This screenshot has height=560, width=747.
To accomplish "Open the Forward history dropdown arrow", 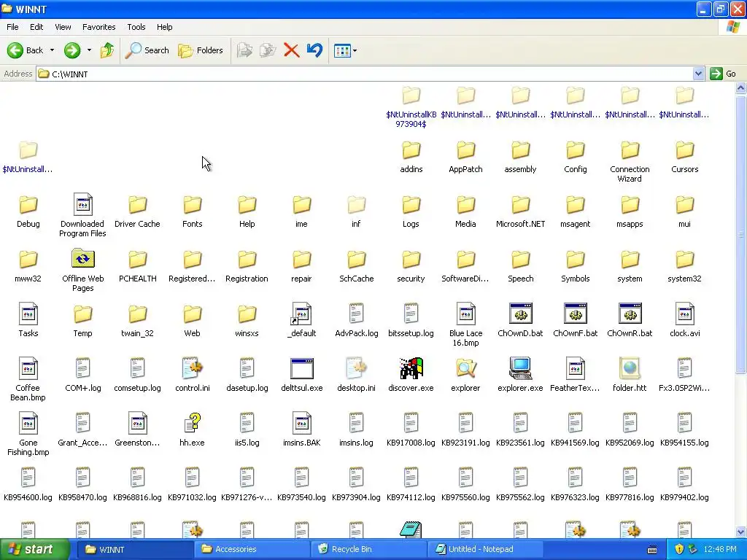I will pyautogui.click(x=89, y=50).
